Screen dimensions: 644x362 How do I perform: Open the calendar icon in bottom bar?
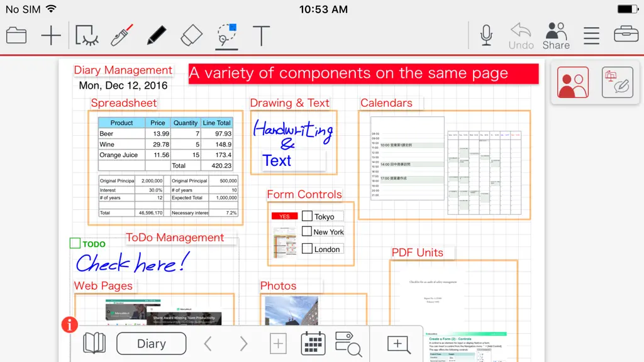(313, 344)
